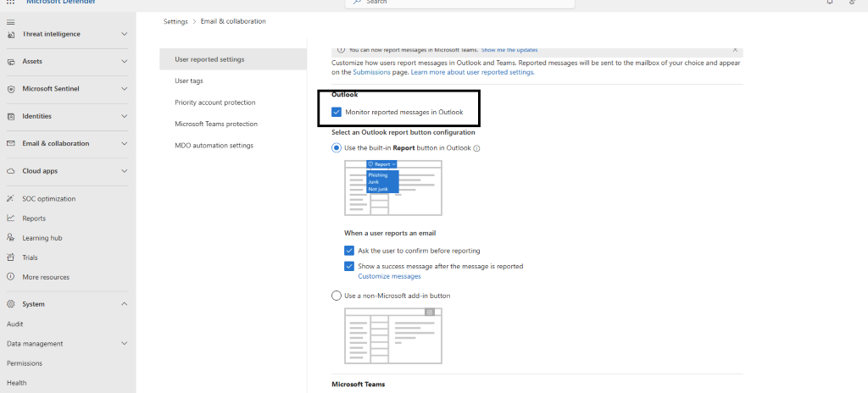Open More resources via the info icon
This screenshot has width=868, height=393.
[x=10, y=277]
